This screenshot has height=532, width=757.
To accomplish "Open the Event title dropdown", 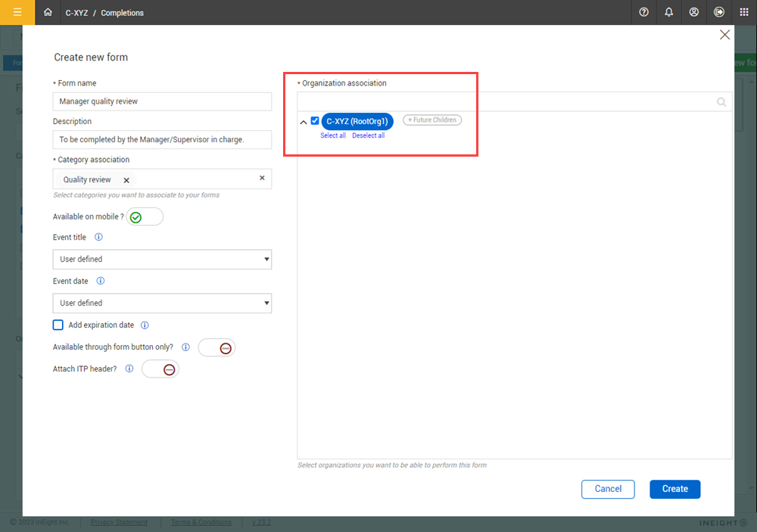I will [162, 260].
